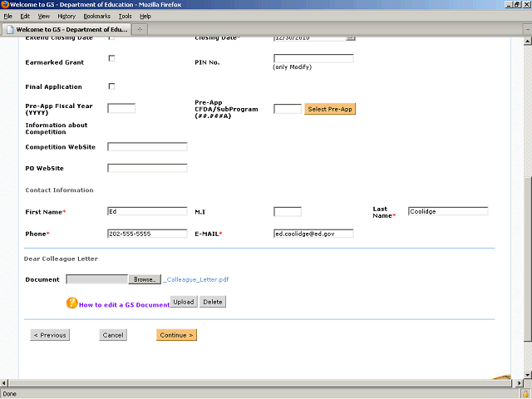
Task: Click the Cancel button
Action: click(113, 335)
